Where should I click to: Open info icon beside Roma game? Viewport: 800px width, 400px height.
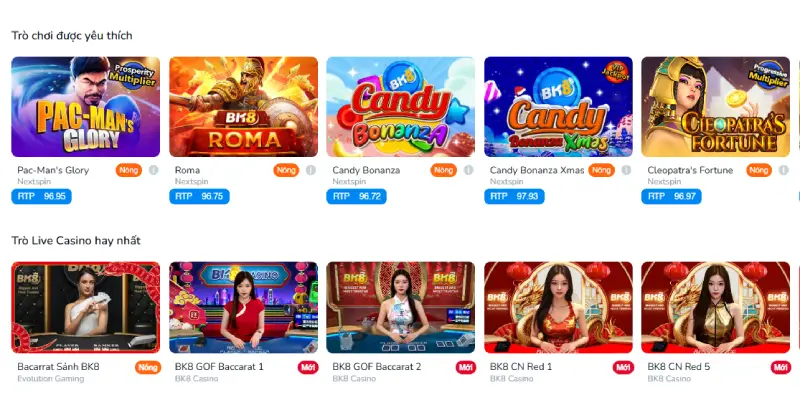[311, 170]
